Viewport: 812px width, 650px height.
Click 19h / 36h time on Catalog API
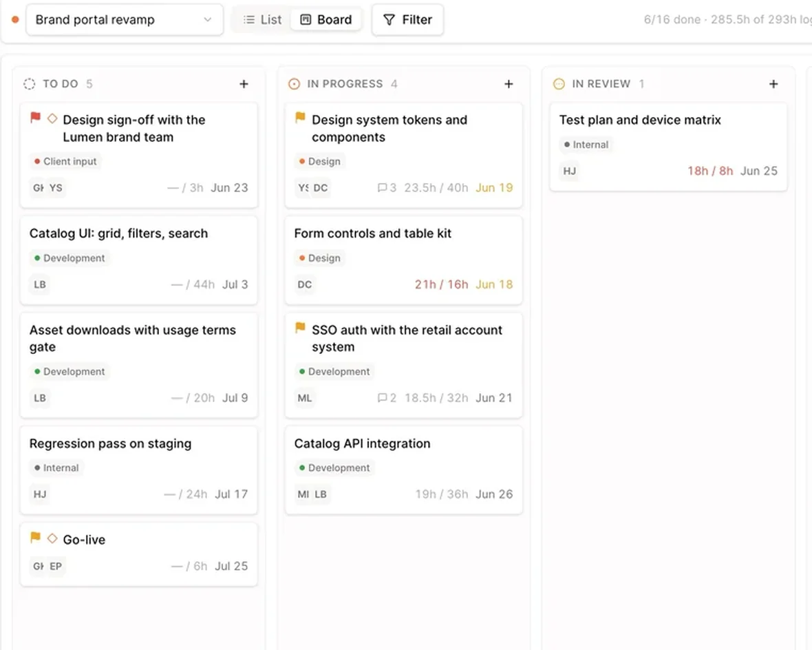click(x=442, y=494)
